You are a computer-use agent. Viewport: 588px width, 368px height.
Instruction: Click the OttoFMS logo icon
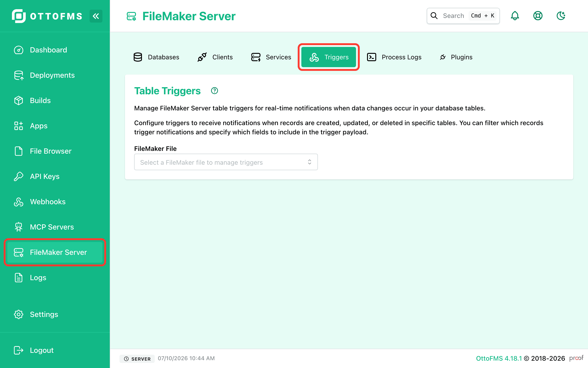(19, 16)
